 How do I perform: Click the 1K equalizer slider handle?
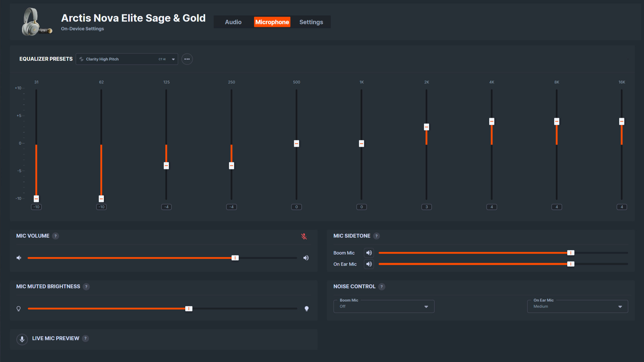coord(362,143)
